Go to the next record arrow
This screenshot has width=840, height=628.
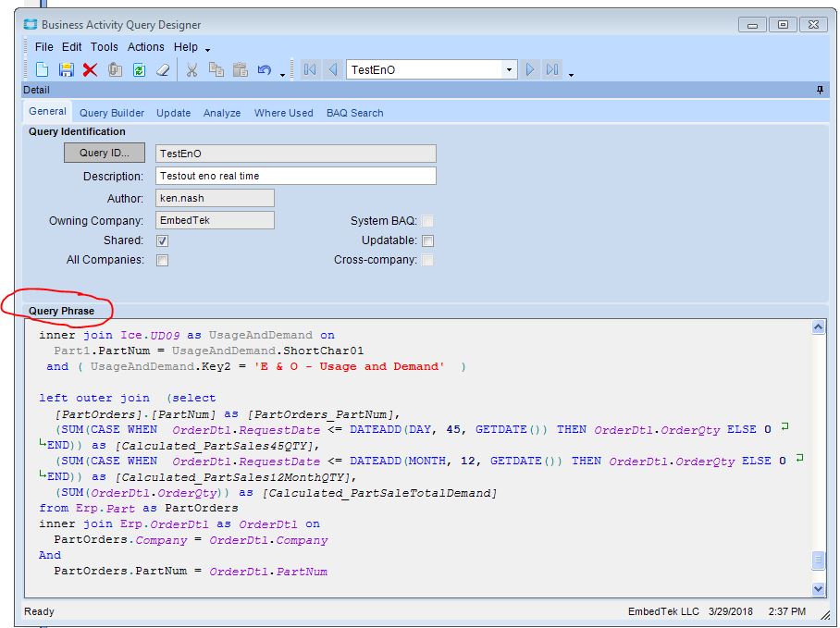(x=530, y=69)
